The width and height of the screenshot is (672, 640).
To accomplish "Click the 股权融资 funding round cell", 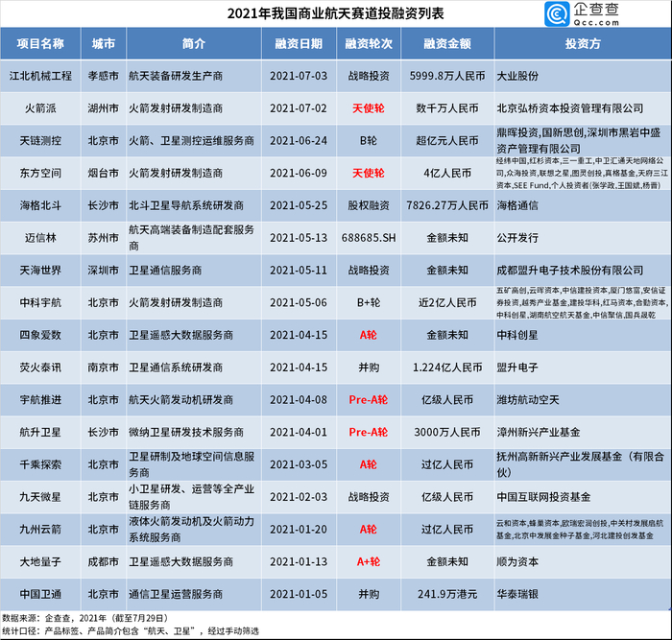I will click(369, 205).
